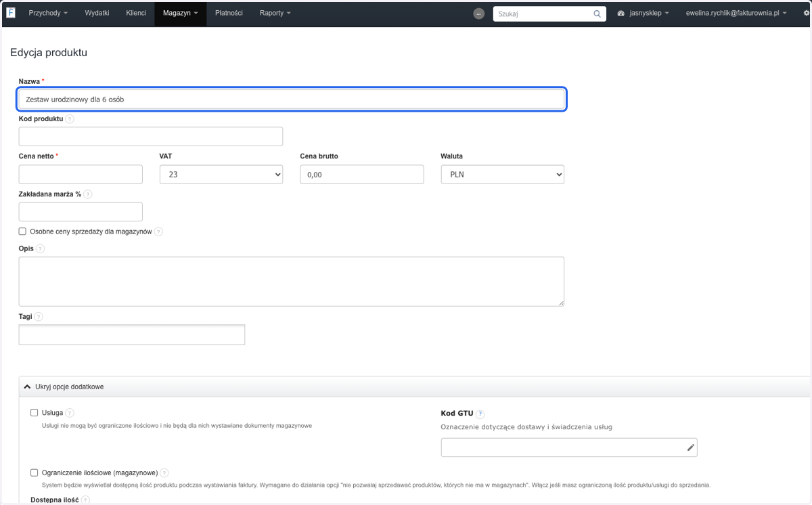The width and height of the screenshot is (812, 505).
Task: Open the Raporty dropdown menu
Action: point(275,13)
